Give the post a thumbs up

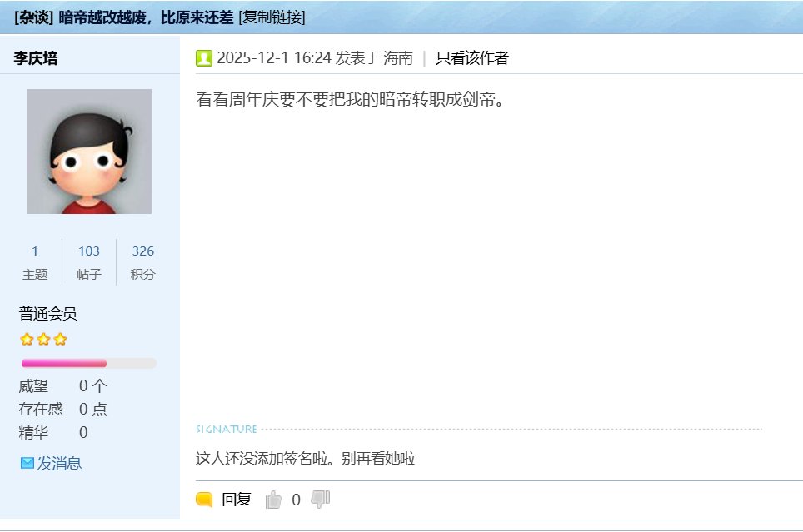pyautogui.click(x=273, y=500)
